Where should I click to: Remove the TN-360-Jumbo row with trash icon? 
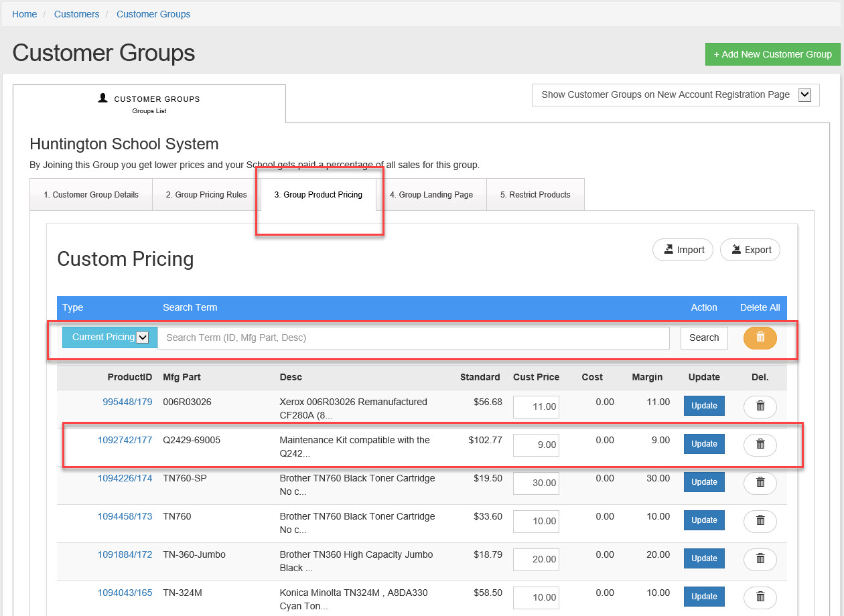[760, 559]
